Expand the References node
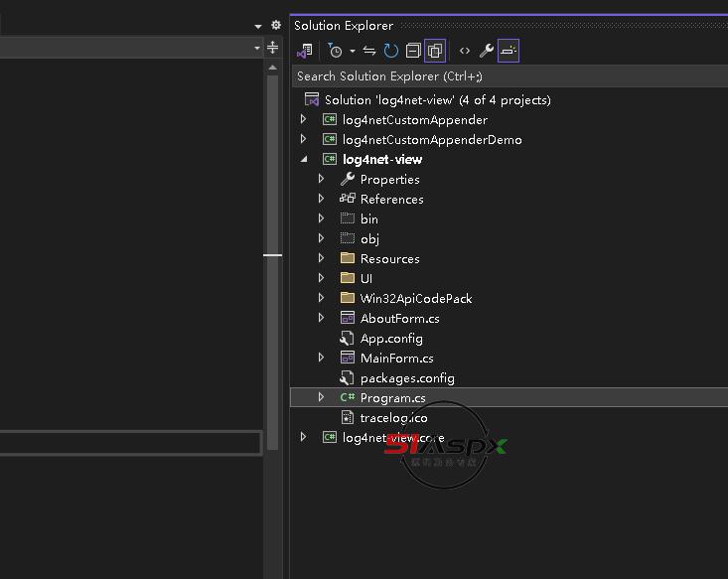The image size is (728, 579). (x=321, y=199)
